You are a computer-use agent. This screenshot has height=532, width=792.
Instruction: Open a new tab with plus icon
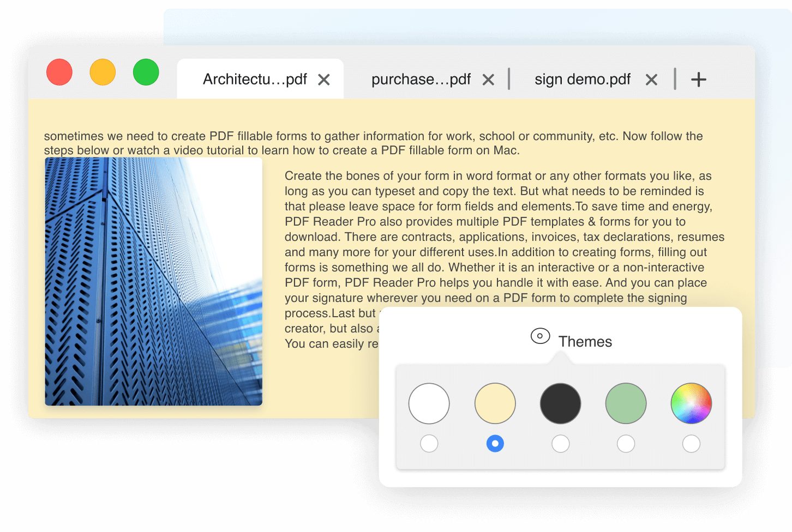pos(698,80)
